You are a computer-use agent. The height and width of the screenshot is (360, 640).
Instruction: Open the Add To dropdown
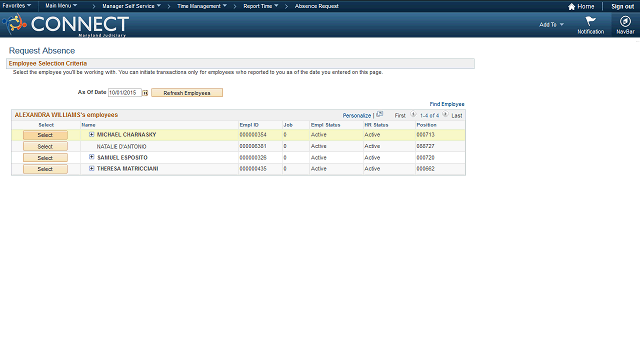551,24
